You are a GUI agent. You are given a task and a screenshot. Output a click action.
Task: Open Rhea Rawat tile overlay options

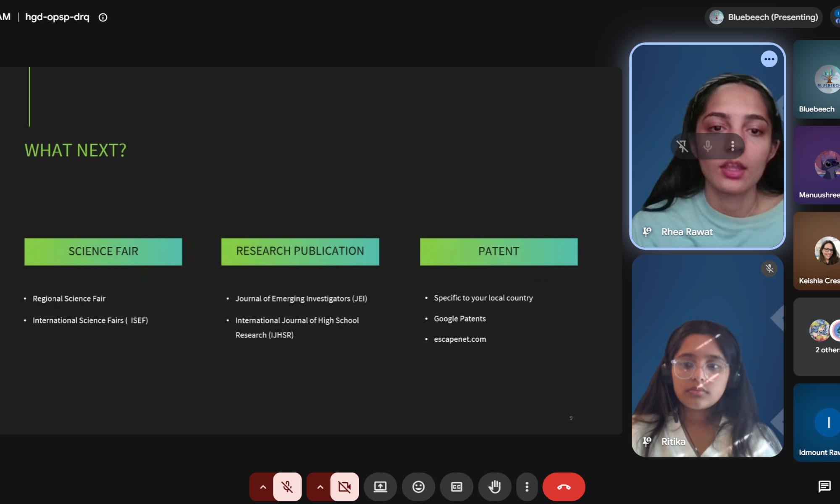[x=732, y=146]
